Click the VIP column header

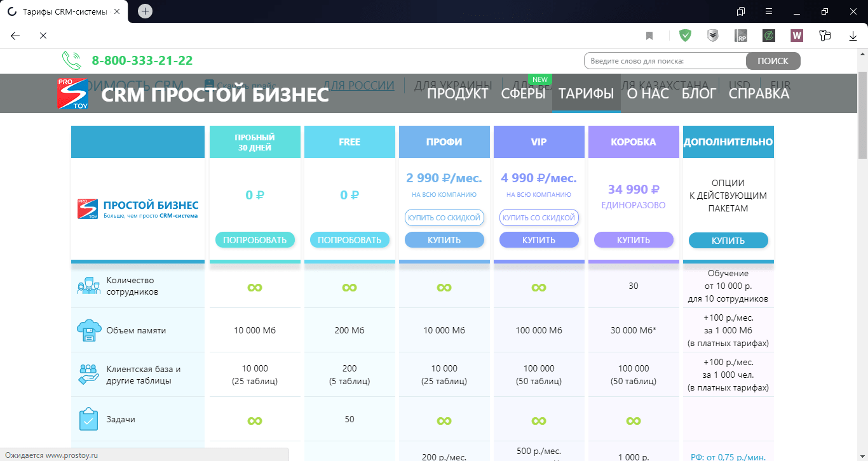(x=539, y=142)
